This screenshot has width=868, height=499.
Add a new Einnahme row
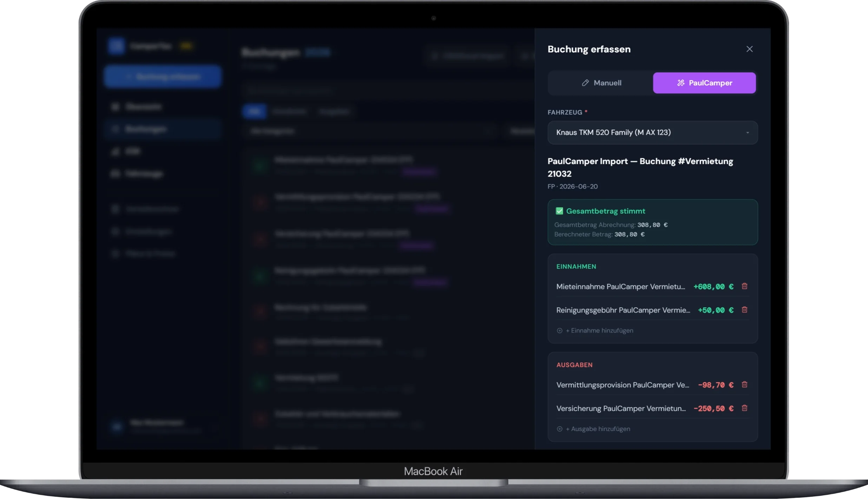(x=595, y=331)
